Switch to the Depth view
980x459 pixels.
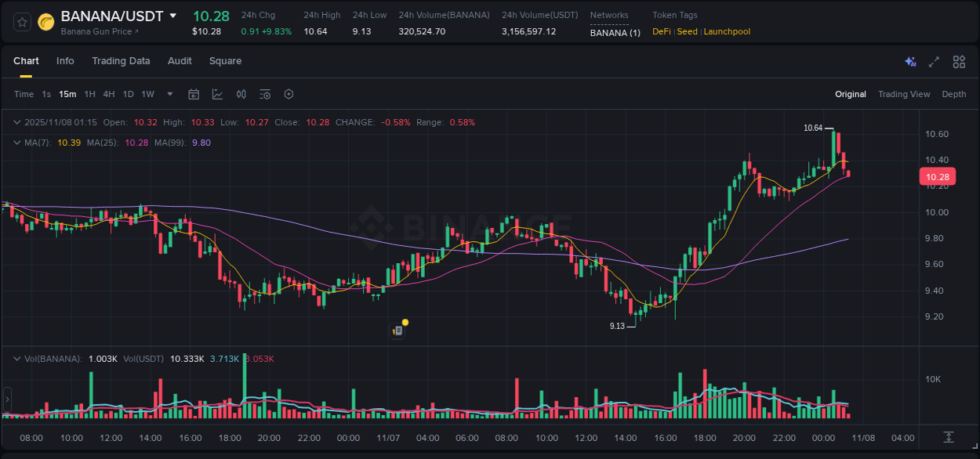[x=953, y=94]
